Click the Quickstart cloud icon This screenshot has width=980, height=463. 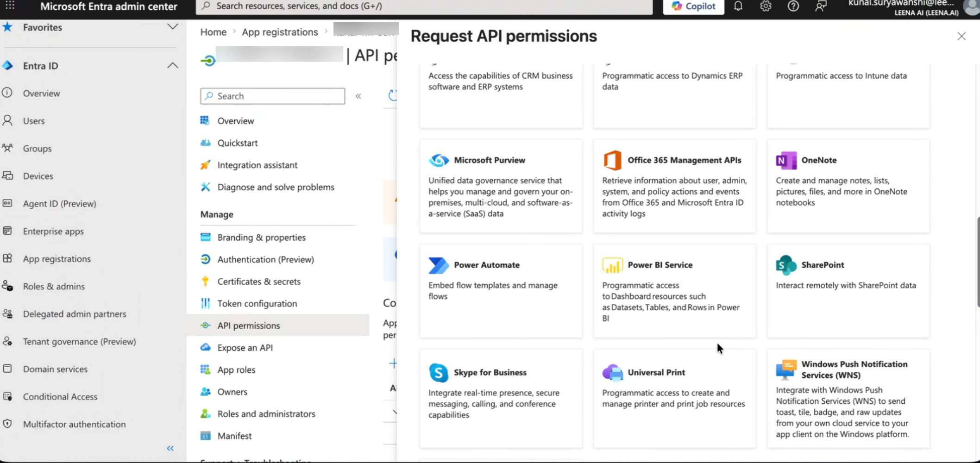(x=205, y=143)
